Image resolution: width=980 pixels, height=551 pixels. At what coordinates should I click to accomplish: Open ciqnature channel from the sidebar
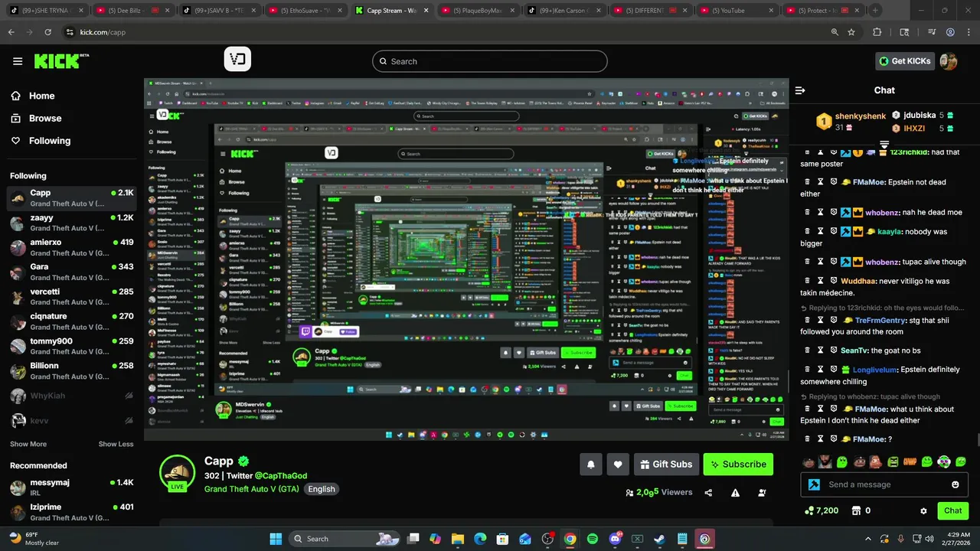[72, 321]
